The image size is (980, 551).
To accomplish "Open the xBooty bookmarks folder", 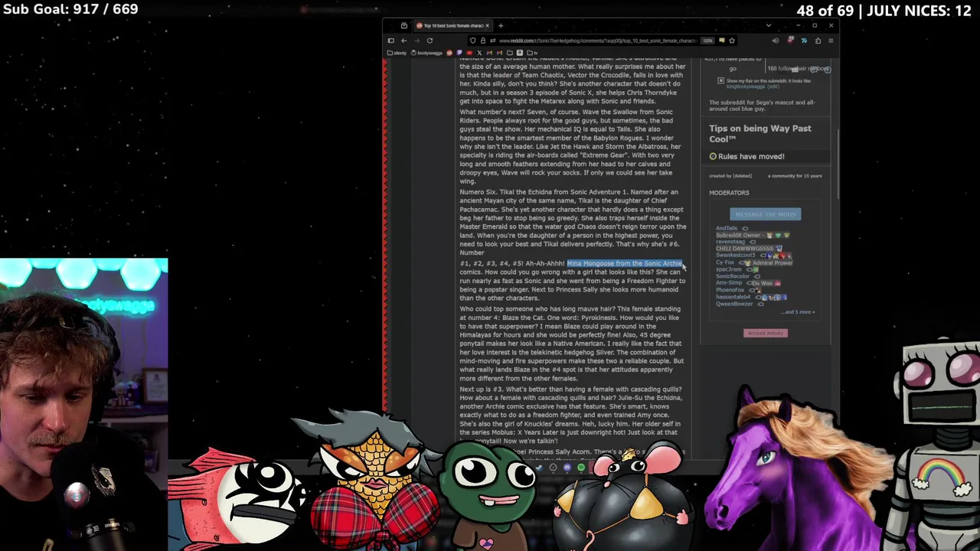I will (x=397, y=53).
